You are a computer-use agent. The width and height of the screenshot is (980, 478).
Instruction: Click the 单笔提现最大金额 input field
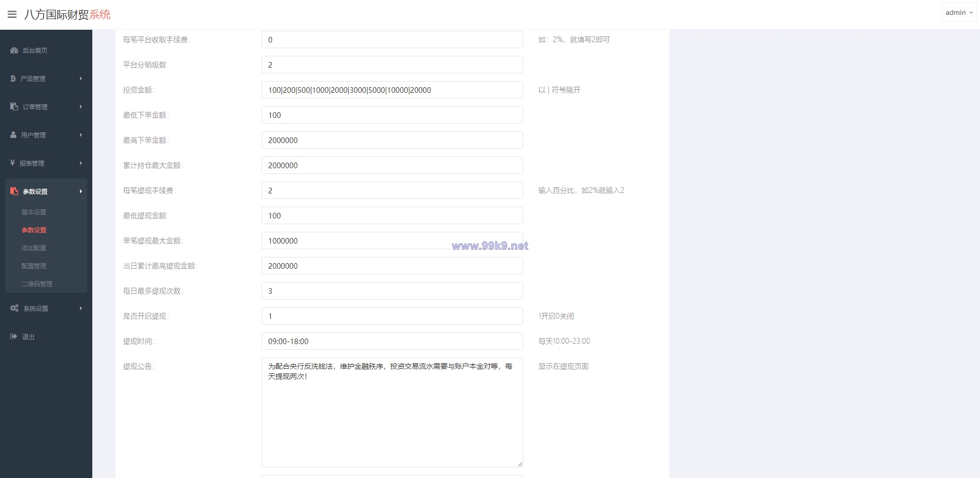[392, 241]
